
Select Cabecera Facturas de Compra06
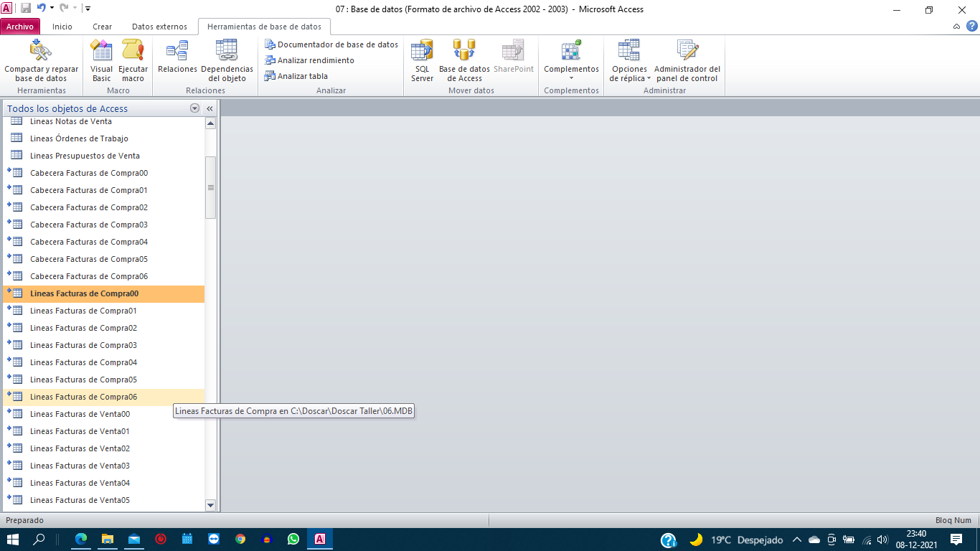[103, 276]
